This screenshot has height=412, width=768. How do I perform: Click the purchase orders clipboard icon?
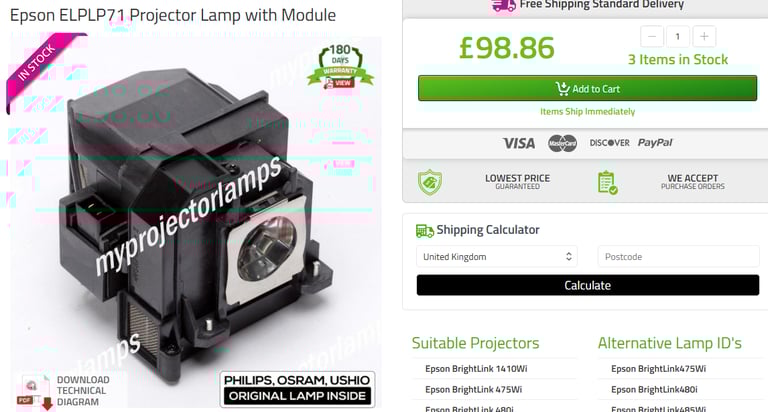(607, 183)
